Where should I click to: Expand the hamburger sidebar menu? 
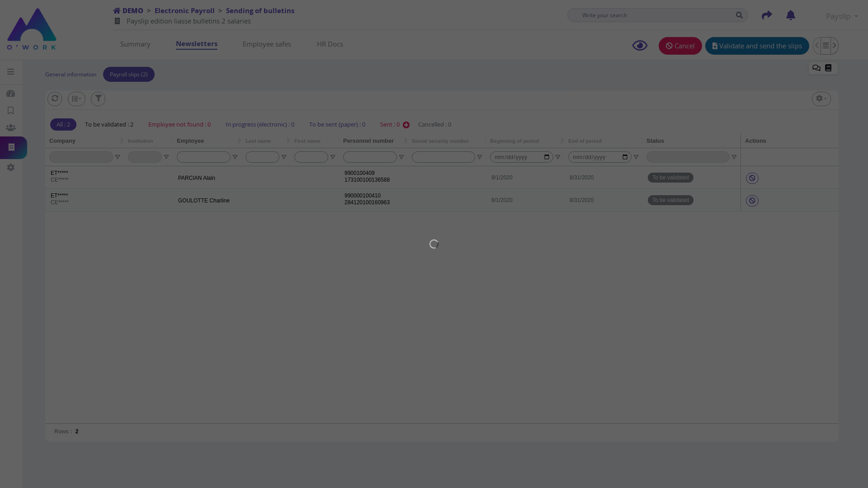point(11,72)
